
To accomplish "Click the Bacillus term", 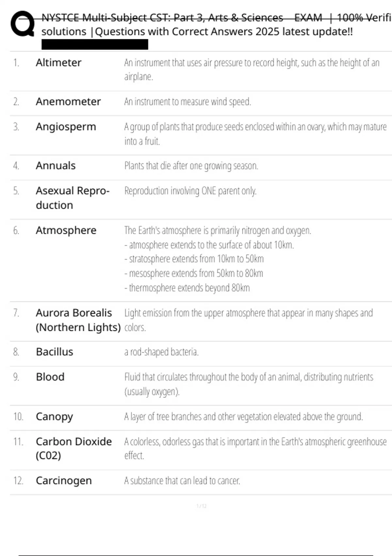I will tap(55, 352).
